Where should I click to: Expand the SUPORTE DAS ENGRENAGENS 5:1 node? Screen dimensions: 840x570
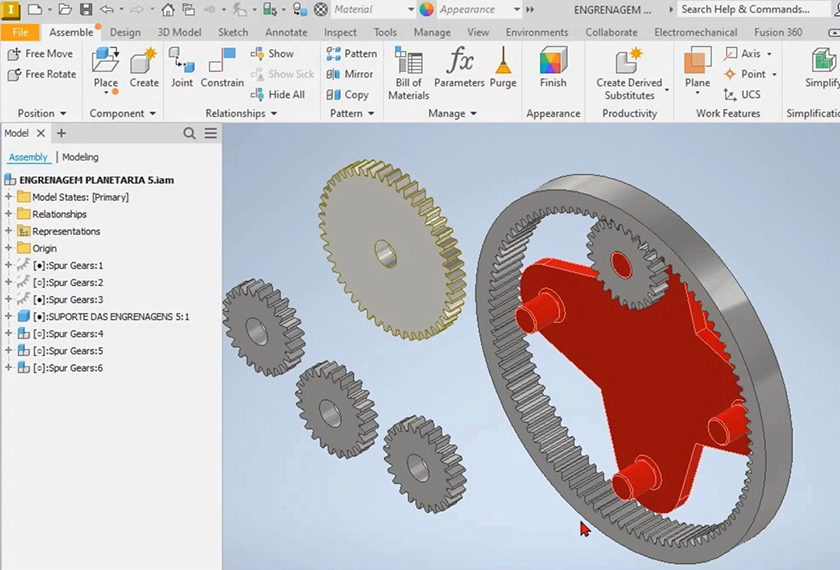(9, 317)
